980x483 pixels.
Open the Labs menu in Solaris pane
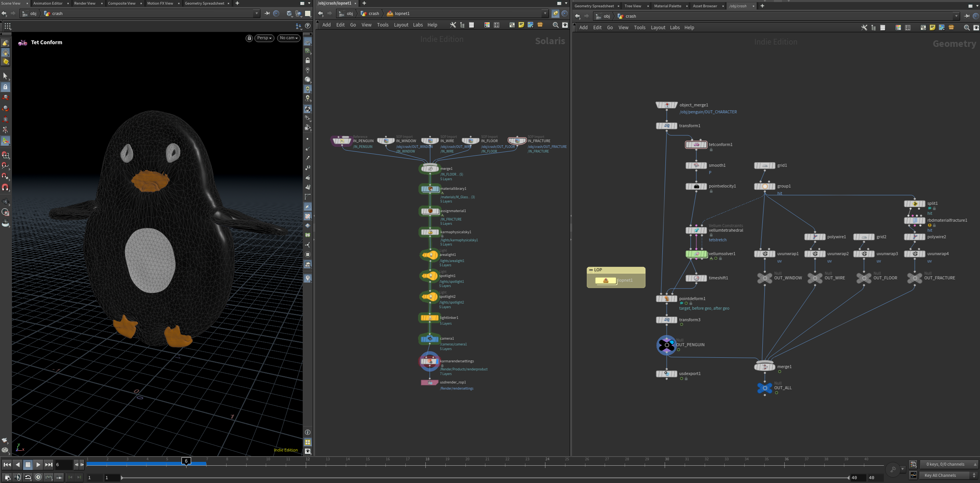point(418,25)
